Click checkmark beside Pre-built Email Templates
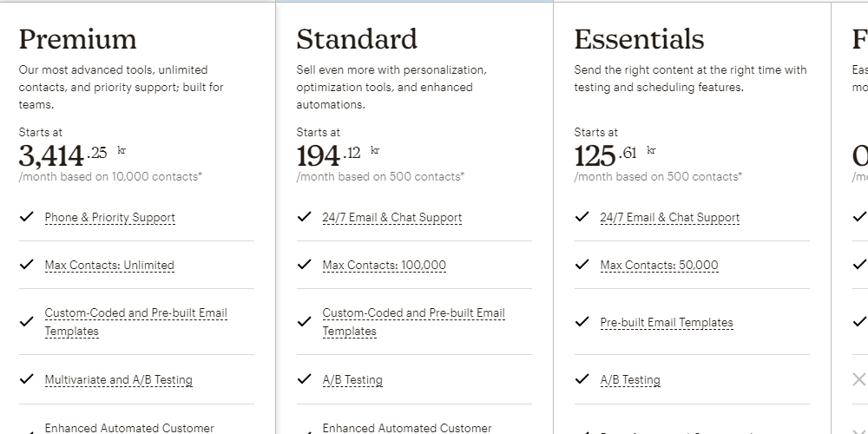Viewport: 868px width, 434px height. coord(582,322)
